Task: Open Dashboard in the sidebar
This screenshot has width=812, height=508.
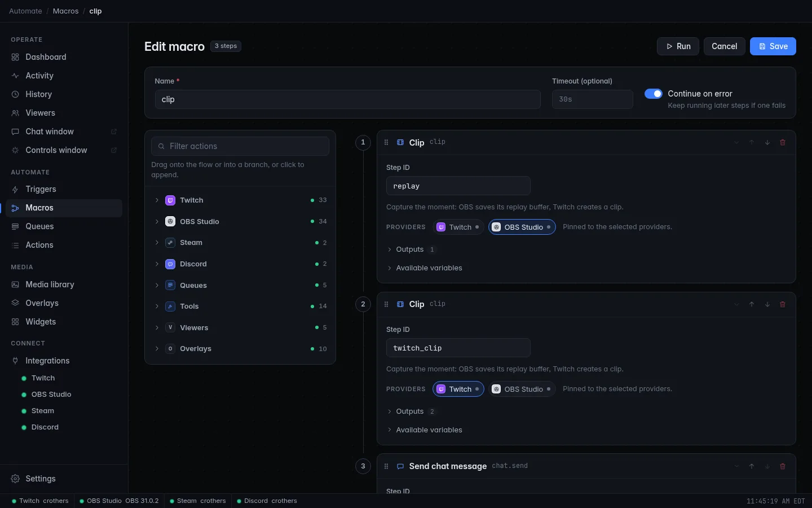Action: [64, 57]
